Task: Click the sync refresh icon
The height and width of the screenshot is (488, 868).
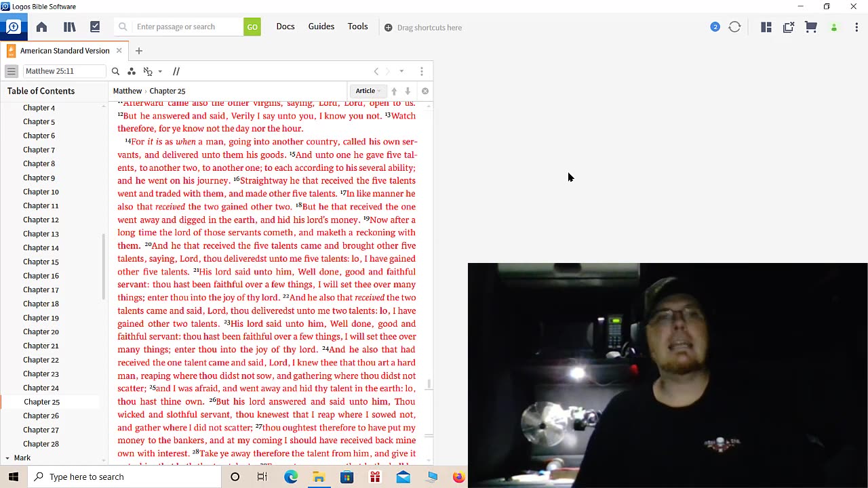Action: 734,27
